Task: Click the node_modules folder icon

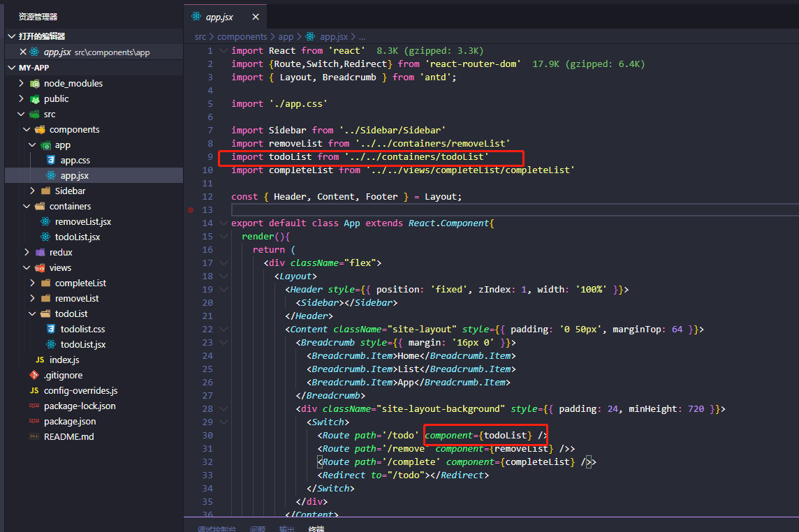Action: [35, 84]
